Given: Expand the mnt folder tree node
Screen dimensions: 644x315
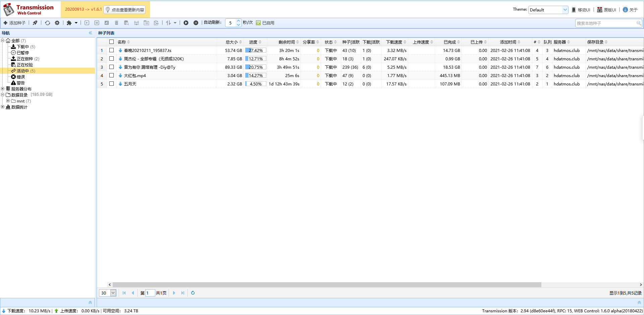Looking at the screenshot, I should point(8,101).
